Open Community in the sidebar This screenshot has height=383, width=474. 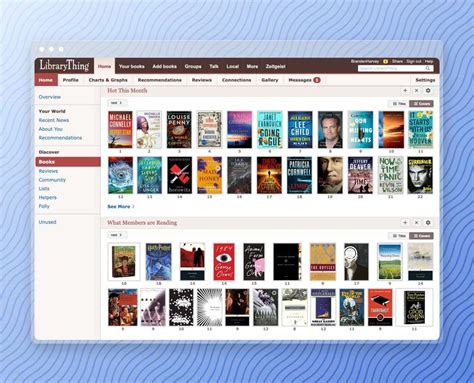coord(52,180)
